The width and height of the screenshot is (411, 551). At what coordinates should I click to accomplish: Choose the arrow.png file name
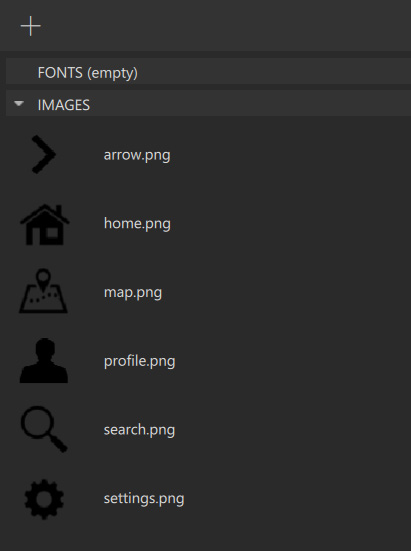pos(137,155)
